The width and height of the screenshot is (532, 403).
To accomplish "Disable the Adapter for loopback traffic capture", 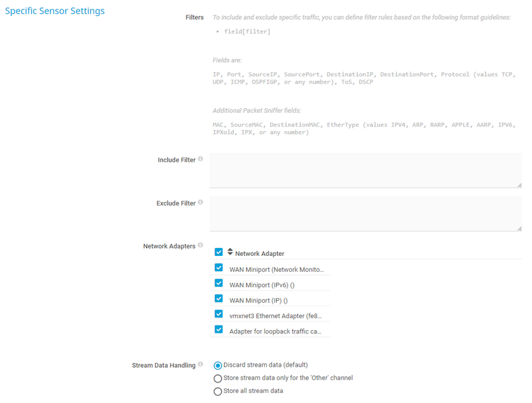I will coord(218,329).
